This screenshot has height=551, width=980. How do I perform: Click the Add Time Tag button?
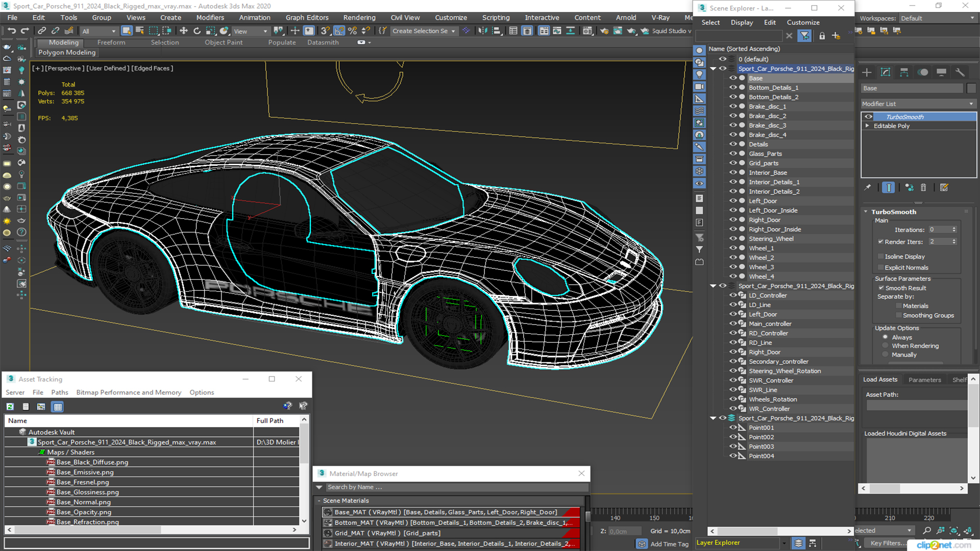coord(669,544)
